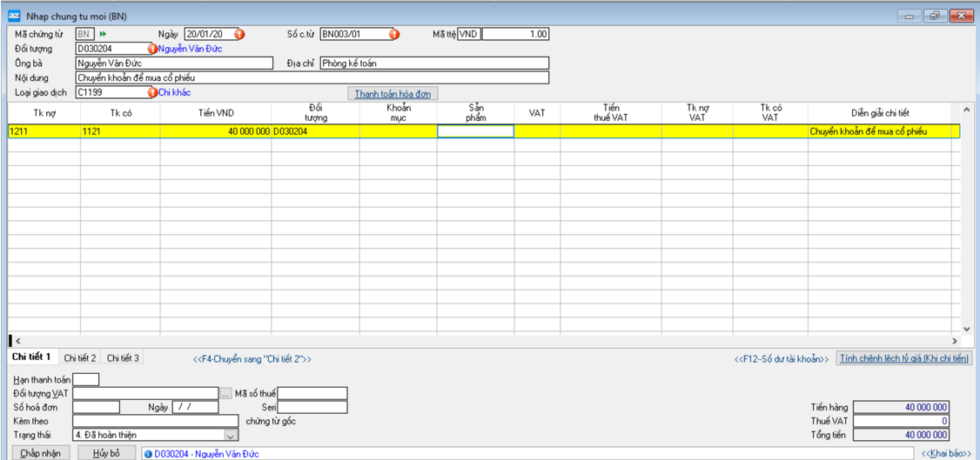This screenshot has width=980, height=460.
Task: Click the orange alert icon beside Ngày field
Action: [x=239, y=34]
